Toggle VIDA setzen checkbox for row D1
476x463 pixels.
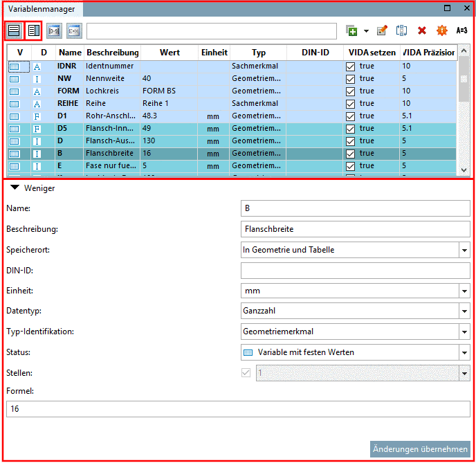350,116
